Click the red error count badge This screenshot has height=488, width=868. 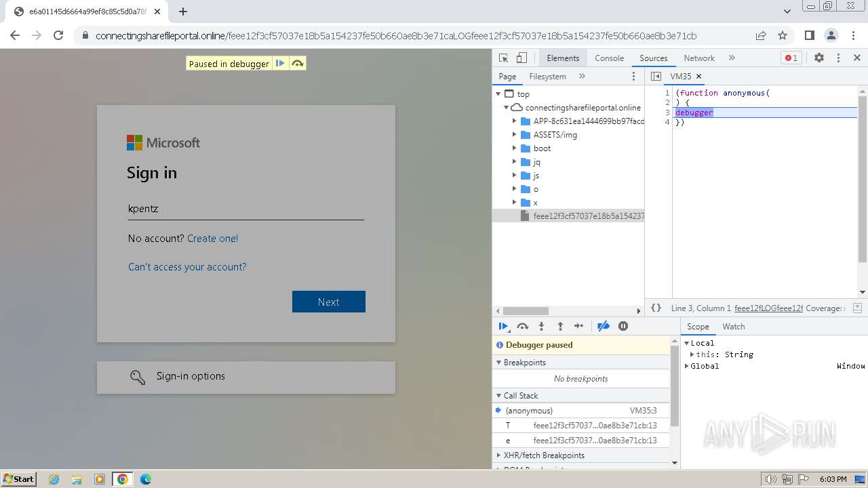791,58
